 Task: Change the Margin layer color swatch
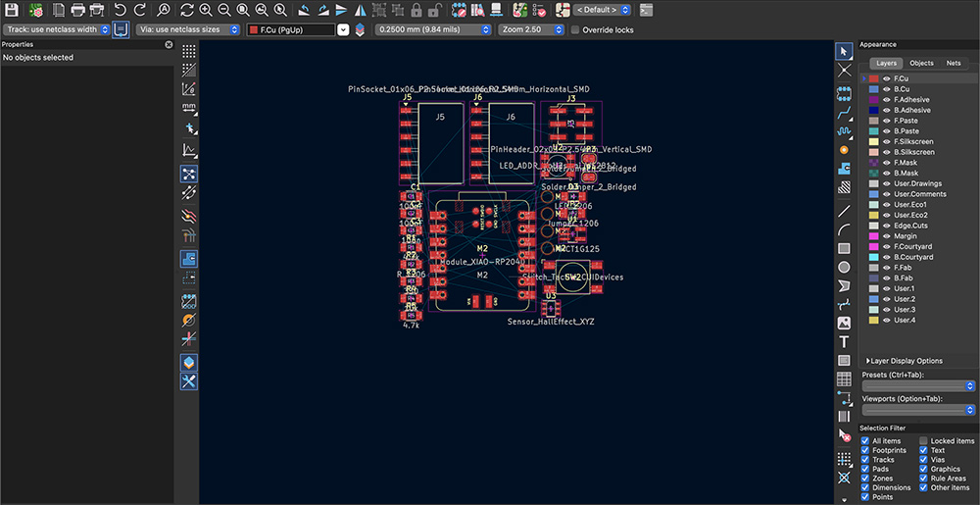click(874, 236)
